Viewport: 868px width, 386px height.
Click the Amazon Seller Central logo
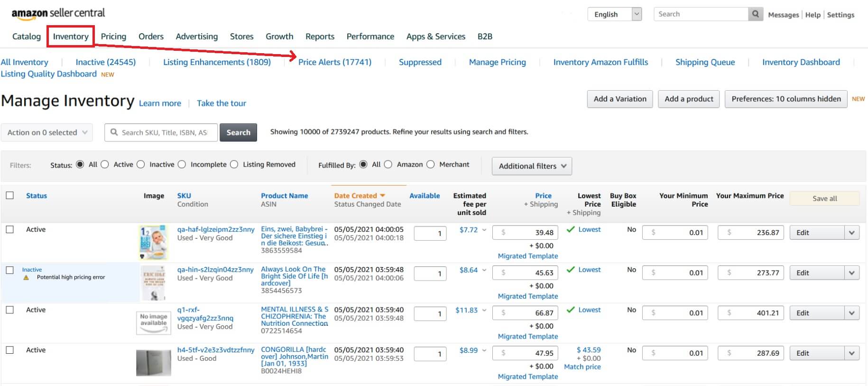58,13
